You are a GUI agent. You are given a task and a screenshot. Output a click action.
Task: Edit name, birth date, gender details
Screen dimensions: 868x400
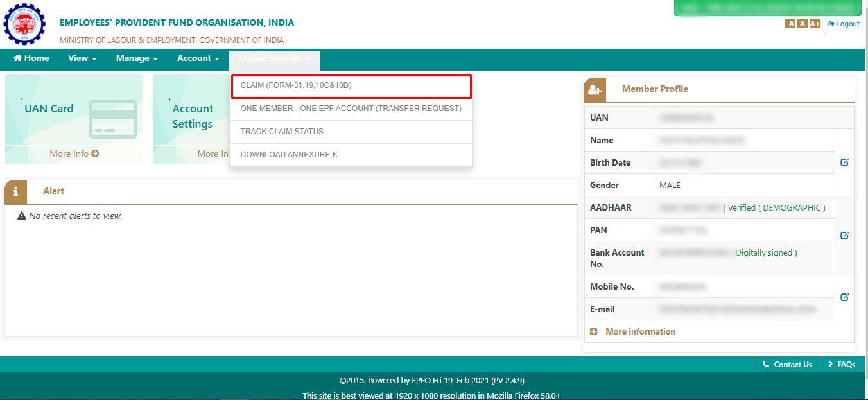[x=844, y=162]
